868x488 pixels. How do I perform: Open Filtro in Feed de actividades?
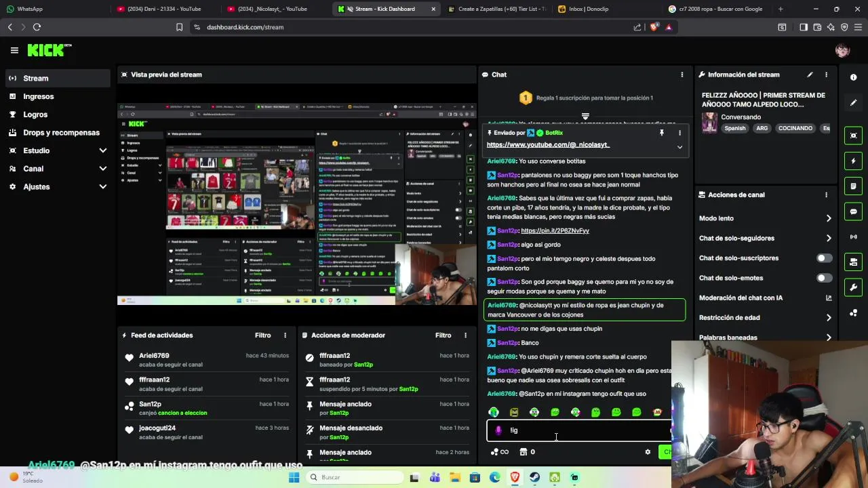(x=262, y=335)
